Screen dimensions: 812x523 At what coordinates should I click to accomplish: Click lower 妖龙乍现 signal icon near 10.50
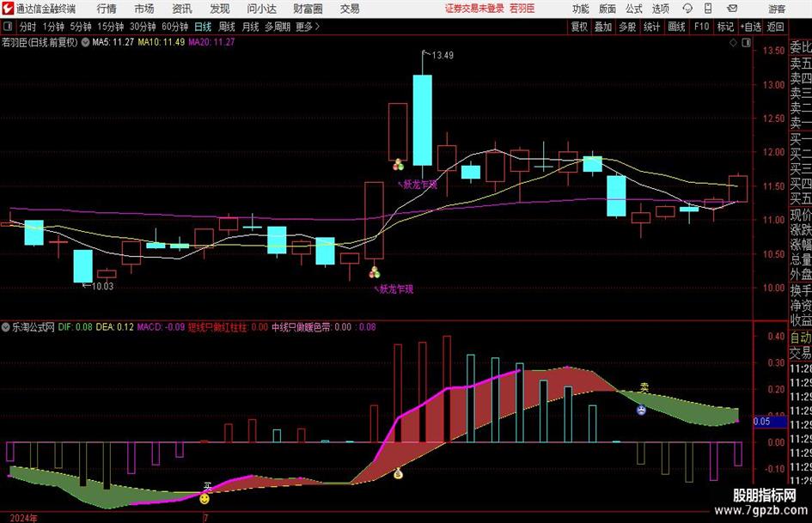[x=375, y=272]
